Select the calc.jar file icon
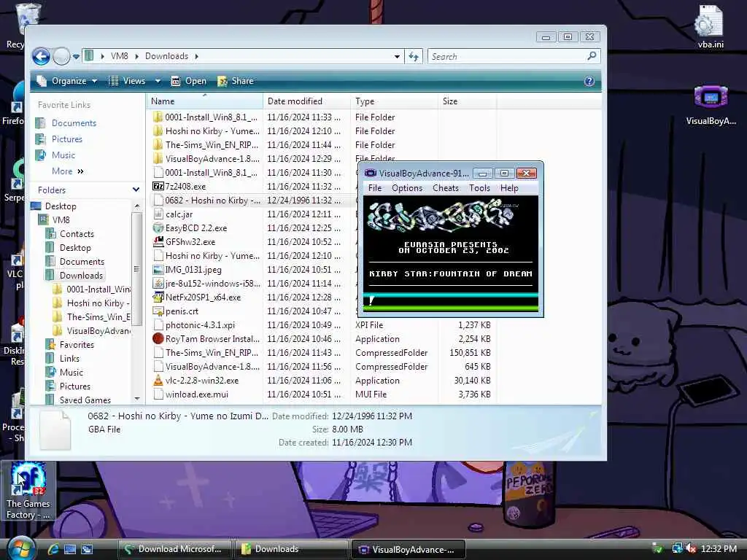 (x=158, y=214)
